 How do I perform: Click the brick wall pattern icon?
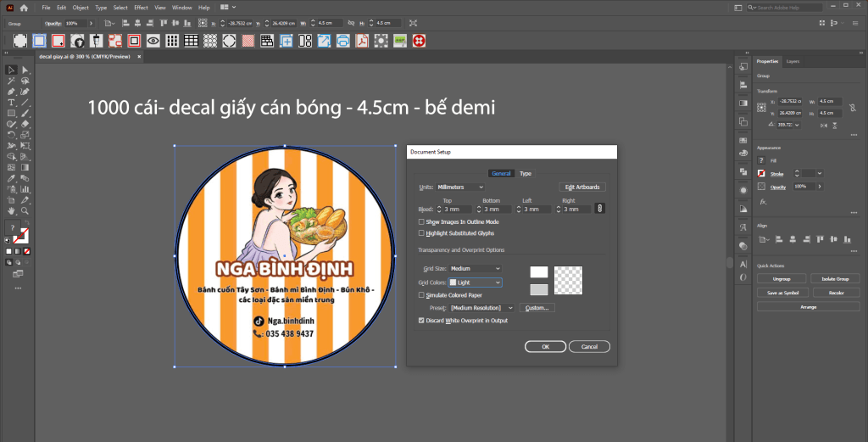coord(267,41)
